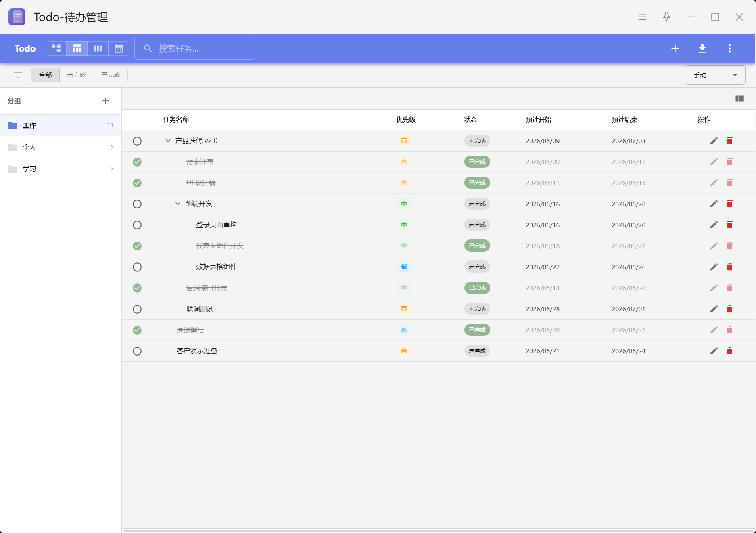Filter to 已完成 tasks
Image resolution: width=756 pixels, height=533 pixels.
click(x=111, y=75)
